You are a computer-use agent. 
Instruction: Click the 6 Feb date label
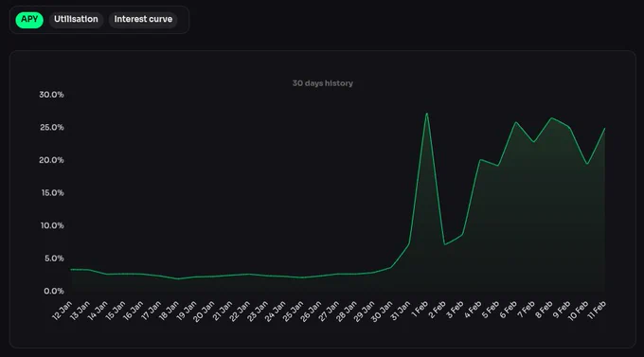point(508,311)
